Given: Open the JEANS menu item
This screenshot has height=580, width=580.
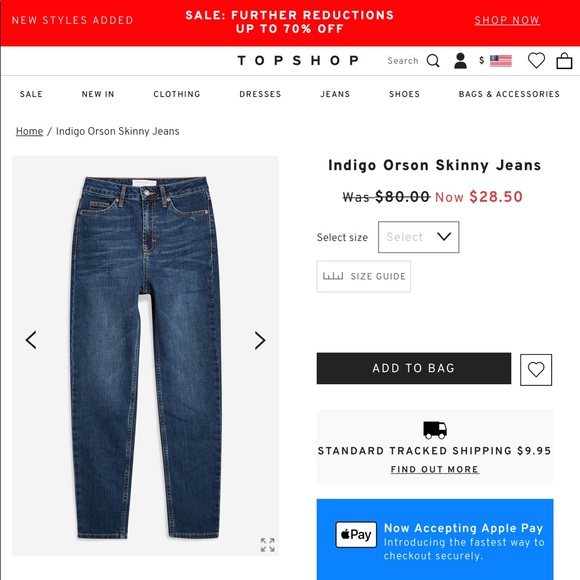Looking at the screenshot, I should [x=335, y=94].
